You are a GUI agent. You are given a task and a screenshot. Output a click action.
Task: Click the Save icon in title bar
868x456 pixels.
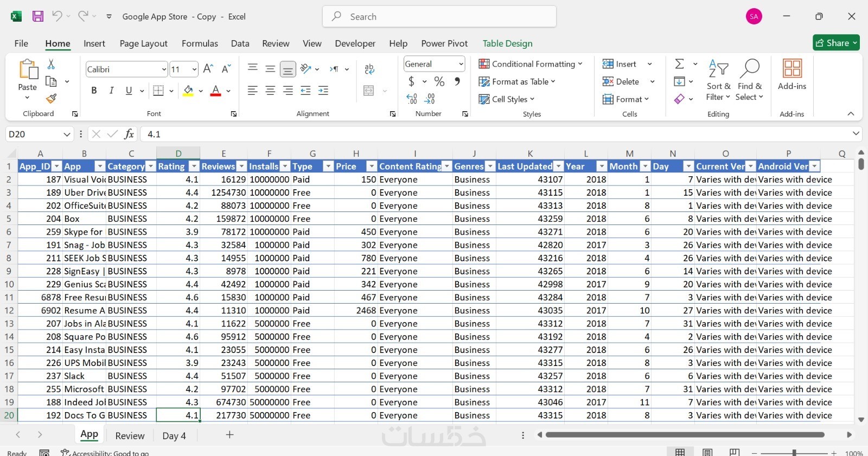click(38, 16)
